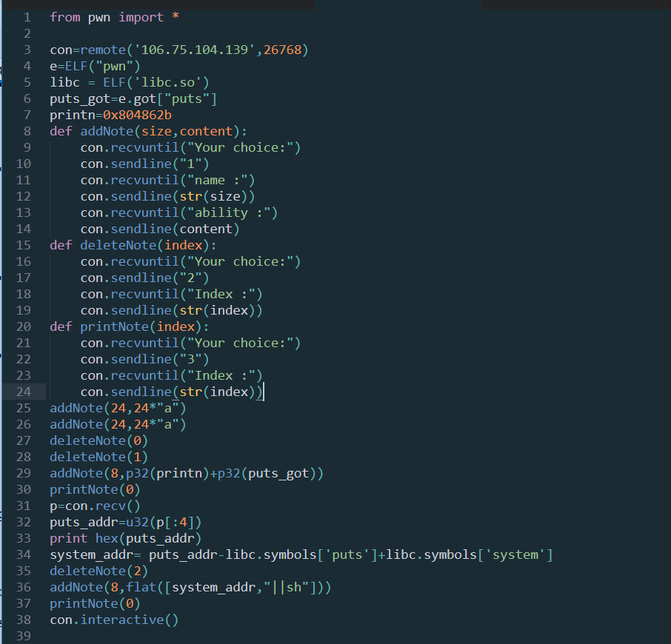
Task: Click the "Your choice:" string on line 9
Action: click(x=240, y=148)
